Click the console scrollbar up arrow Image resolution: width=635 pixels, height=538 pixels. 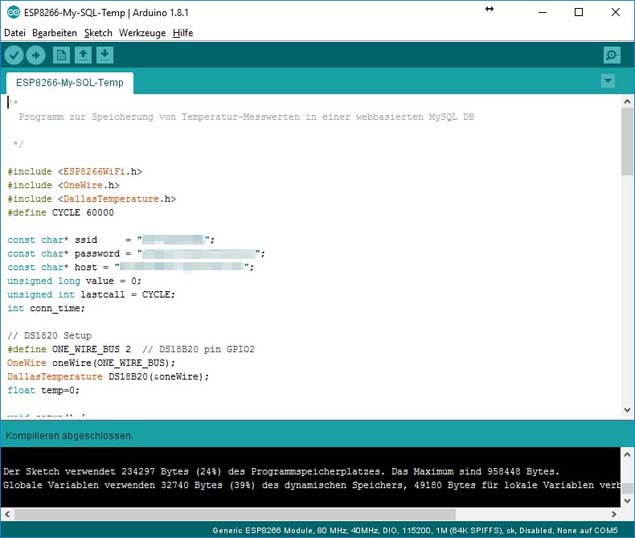click(x=627, y=455)
